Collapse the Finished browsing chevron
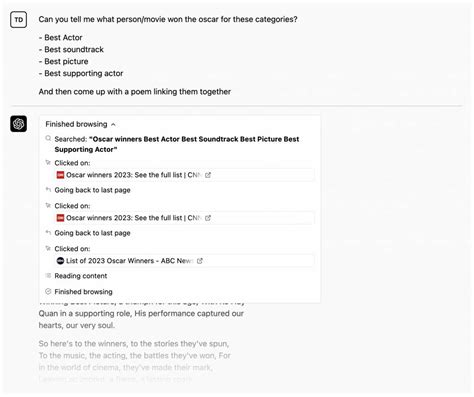 113,125
